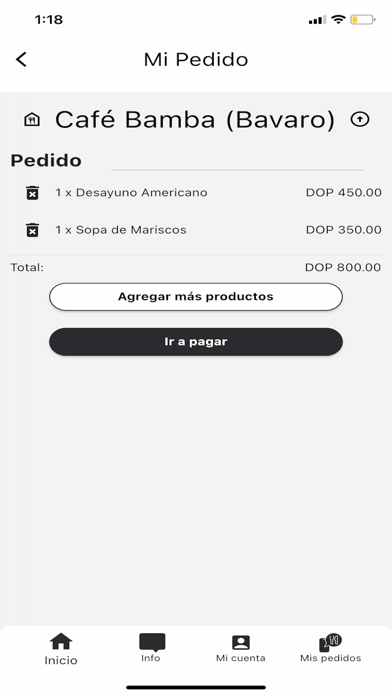This screenshot has width=392, height=696.
Task: Tap the DOP 800.00 total amount
Action: point(343,267)
